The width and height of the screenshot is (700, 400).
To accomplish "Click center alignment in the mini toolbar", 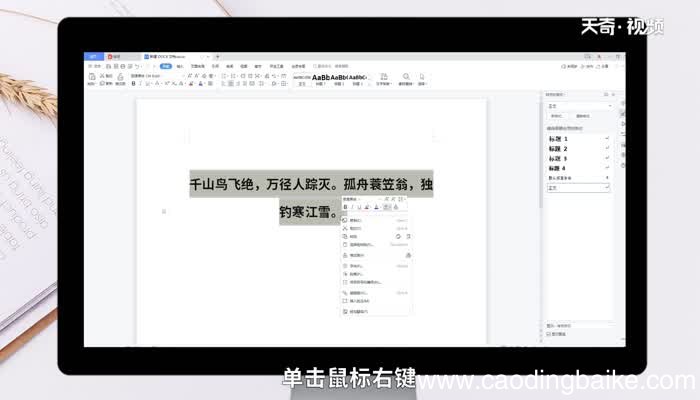I will (x=387, y=207).
